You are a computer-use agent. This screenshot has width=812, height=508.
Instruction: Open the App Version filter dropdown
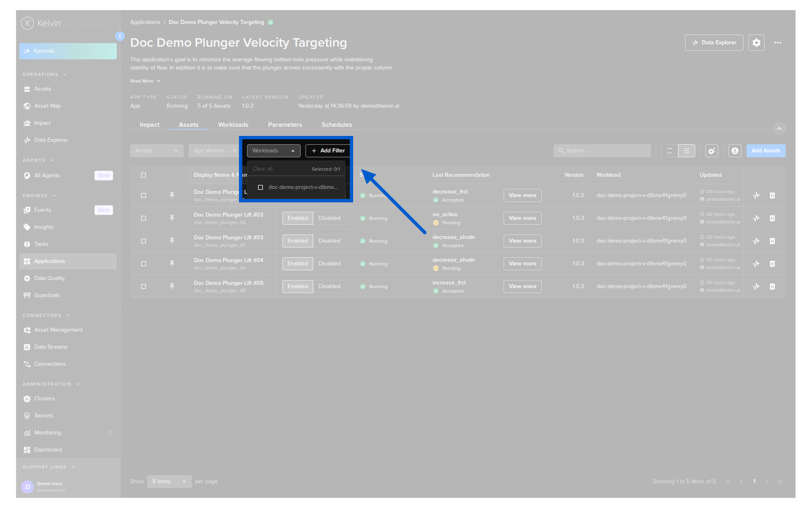tap(214, 151)
